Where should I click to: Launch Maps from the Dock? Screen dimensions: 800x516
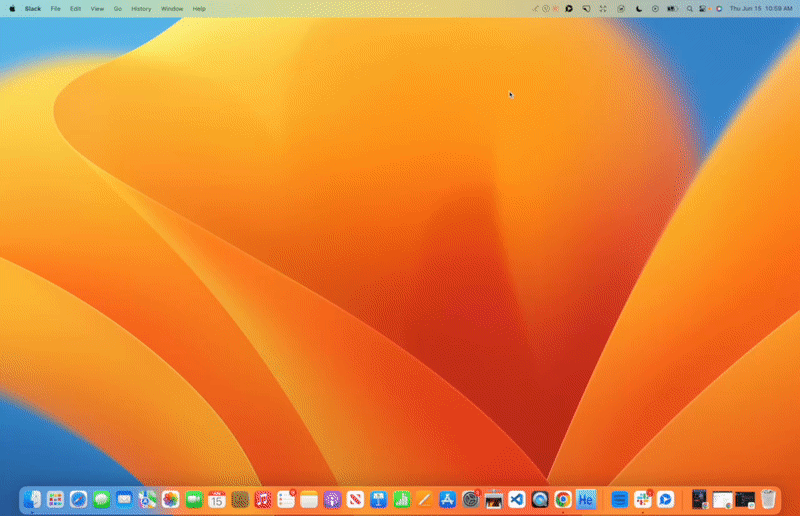(x=147, y=499)
